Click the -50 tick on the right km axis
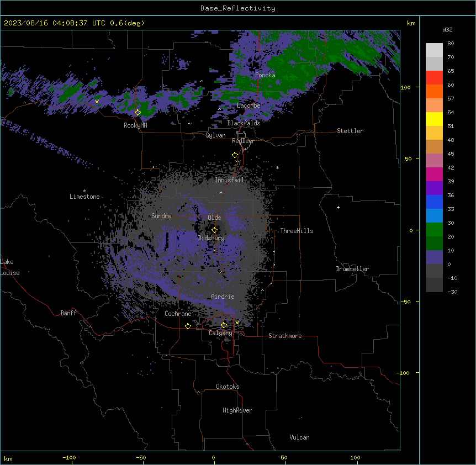Image resolution: width=476 pixels, height=465 pixels. click(x=405, y=302)
